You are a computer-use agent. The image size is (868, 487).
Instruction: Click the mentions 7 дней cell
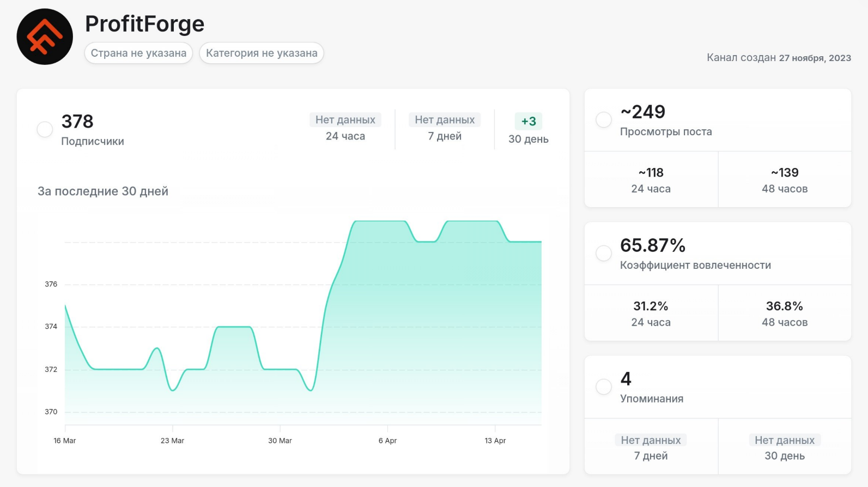[651, 447]
